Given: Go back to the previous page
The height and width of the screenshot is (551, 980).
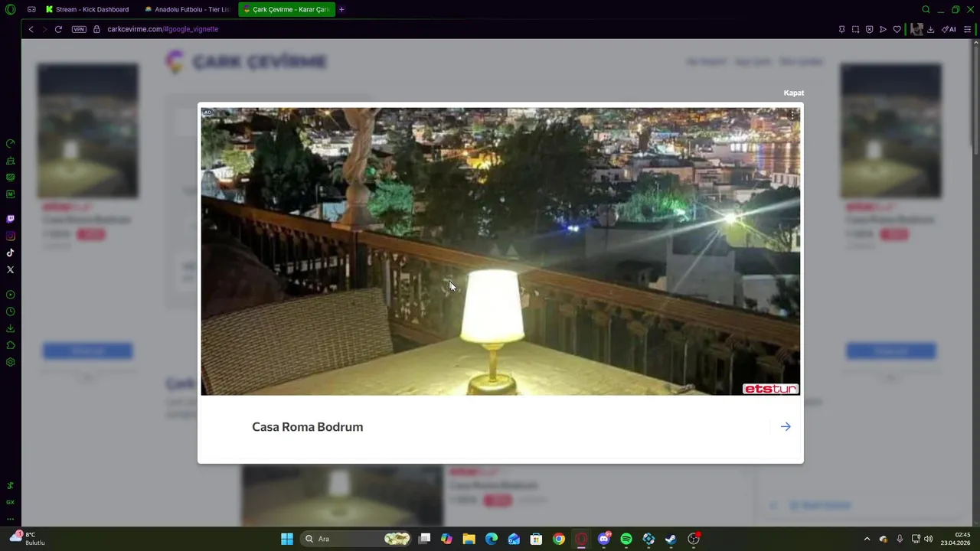Looking at the screenshot, I should [x=31, y=29].
